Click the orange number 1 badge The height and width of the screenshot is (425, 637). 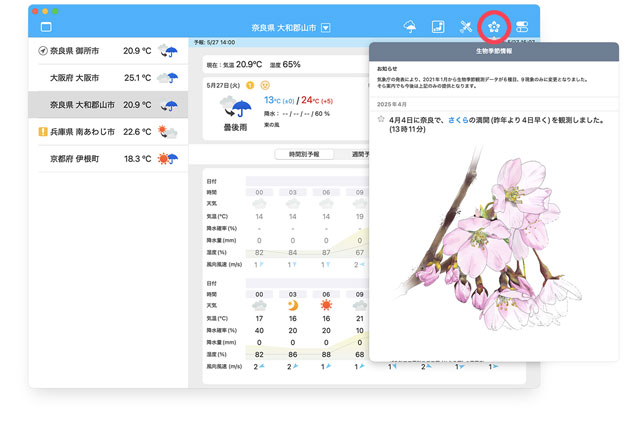(249, 85)
